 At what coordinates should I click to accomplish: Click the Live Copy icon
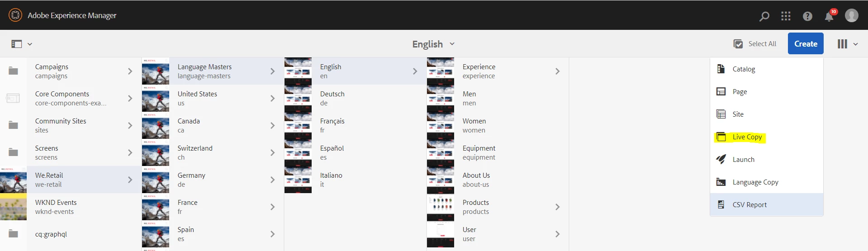point(721,137)
